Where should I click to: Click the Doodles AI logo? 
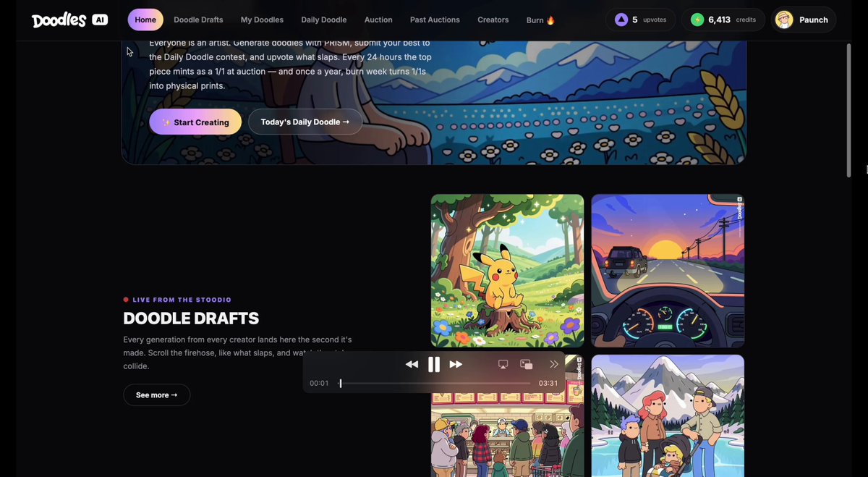(x=69, y=20)
